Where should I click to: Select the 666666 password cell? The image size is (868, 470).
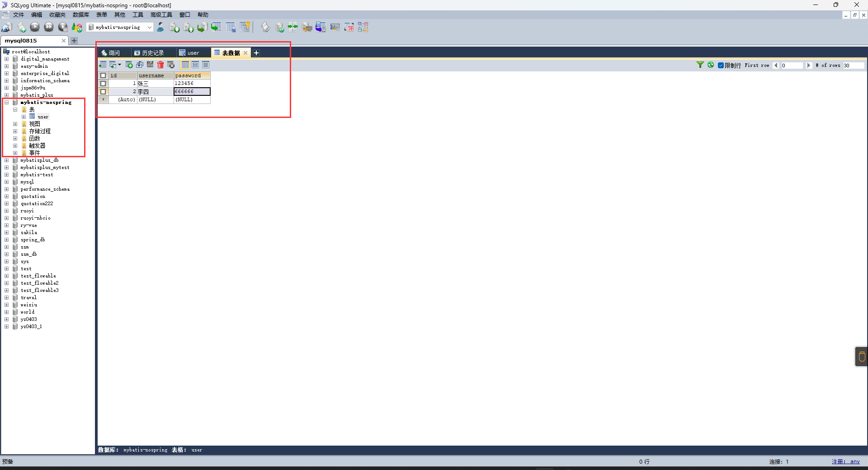click(x=192, y=92)
